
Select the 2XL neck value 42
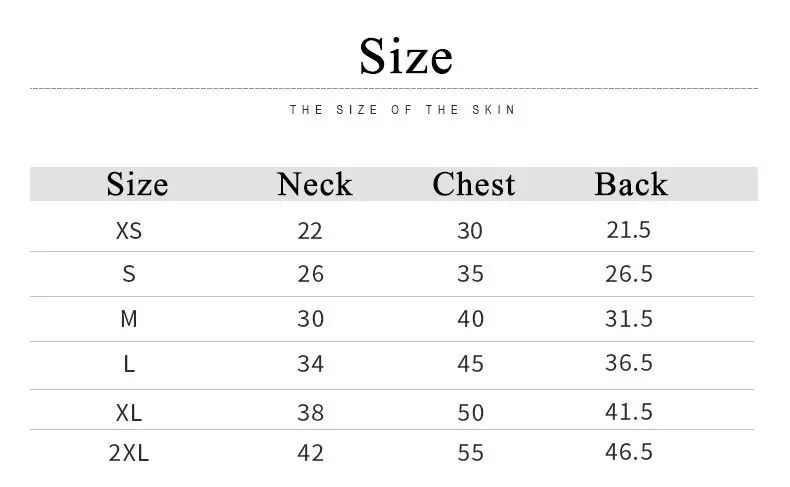[310, 453]
